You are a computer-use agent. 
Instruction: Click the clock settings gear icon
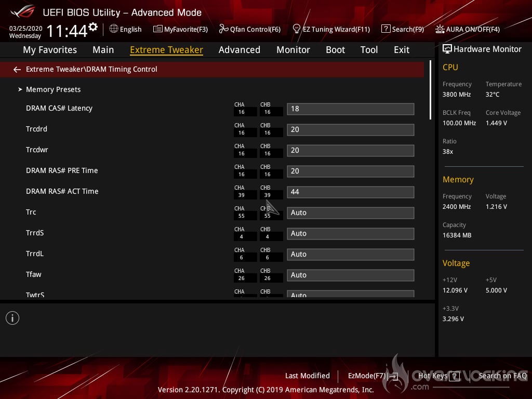pos(93,27)
